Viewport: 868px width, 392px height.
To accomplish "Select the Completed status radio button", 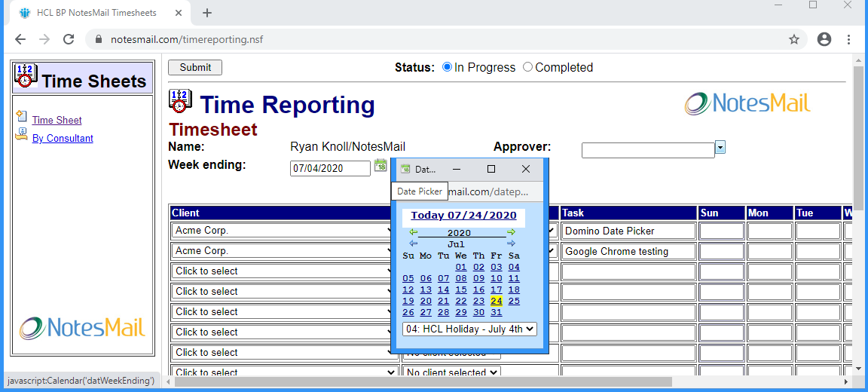I will [527, 67].
